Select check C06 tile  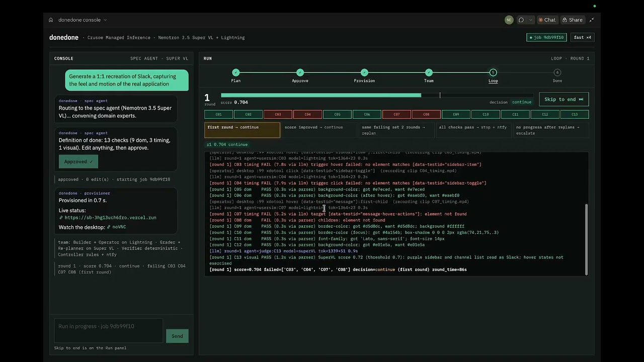tap(367, 114)
